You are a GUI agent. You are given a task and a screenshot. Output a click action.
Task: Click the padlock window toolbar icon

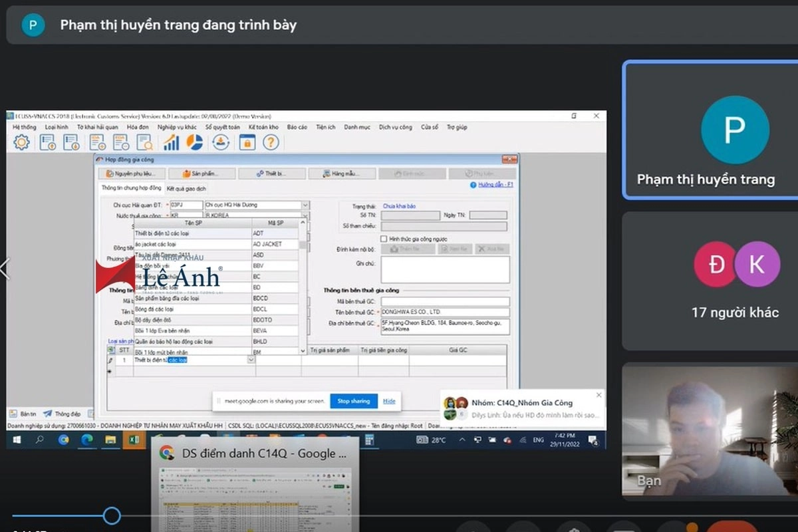coord(247,142)
